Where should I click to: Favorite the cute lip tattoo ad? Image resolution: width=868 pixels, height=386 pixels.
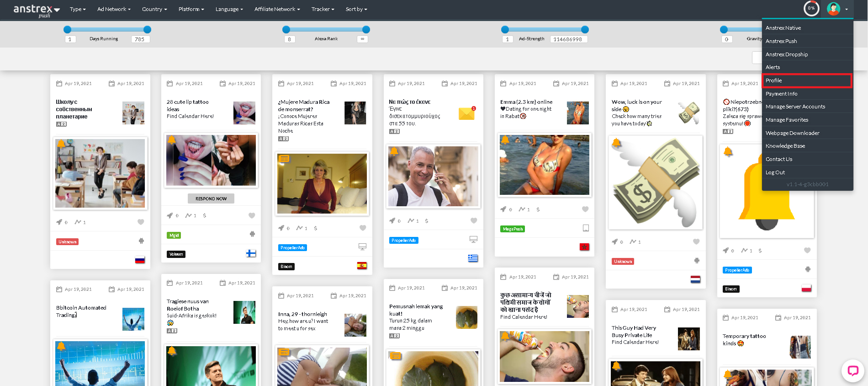(x=252, y=215)
